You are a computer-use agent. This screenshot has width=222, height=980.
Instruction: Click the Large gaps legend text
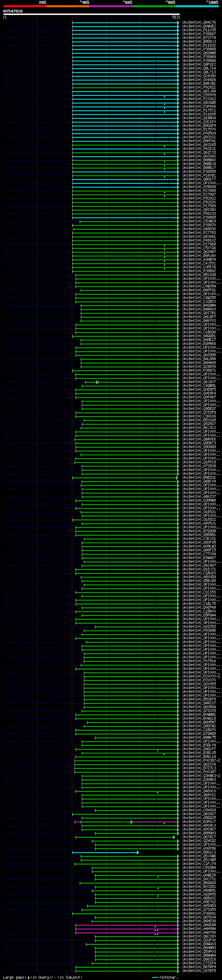pyautogui.click(x=43, y=977)
